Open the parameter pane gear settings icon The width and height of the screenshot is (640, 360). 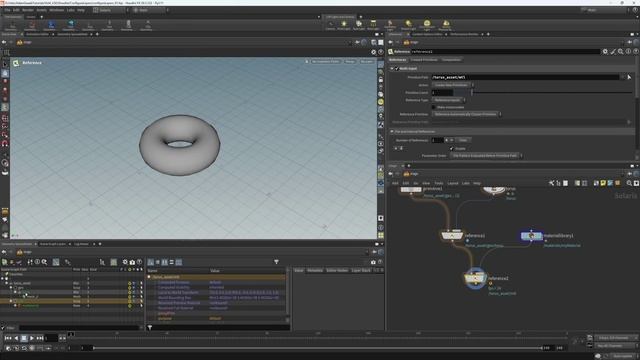605,51
